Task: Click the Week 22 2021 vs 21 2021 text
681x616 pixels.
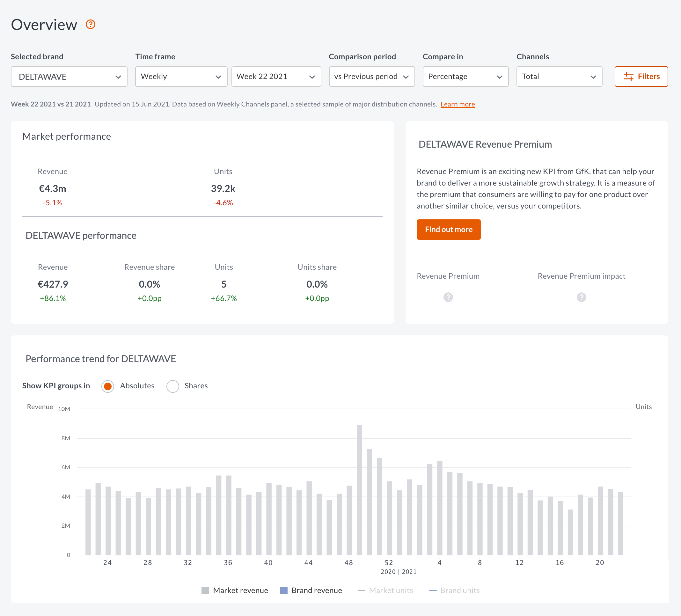Action: pos(51,104)
